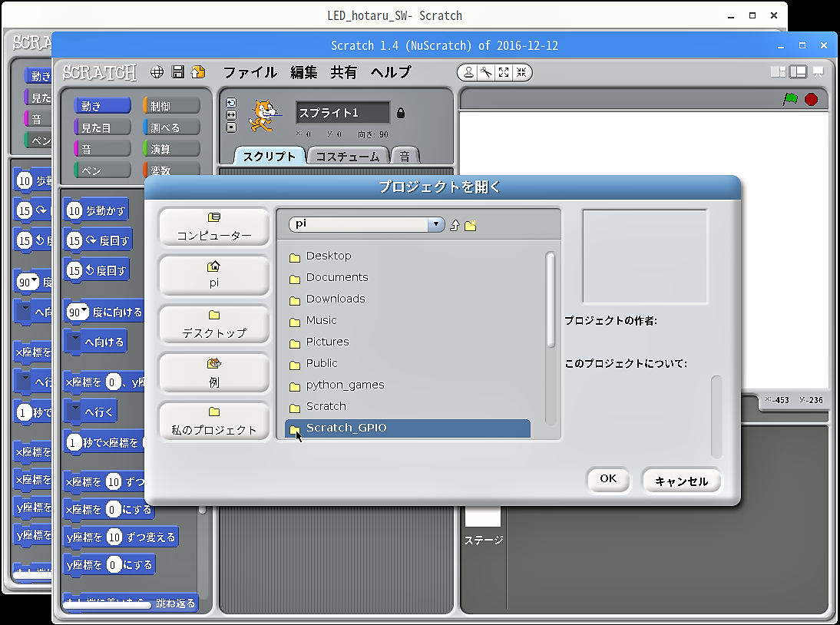840x625 pixels.
Task: Select the 見た目 block category
Action: (x=102, y=127)
